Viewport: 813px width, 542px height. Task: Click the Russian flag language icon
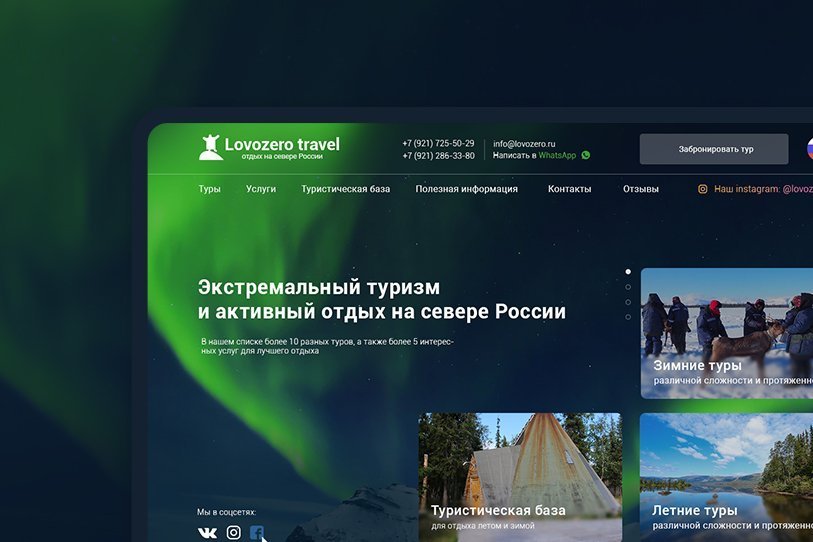pyautogui.click(x=810, y=149)
